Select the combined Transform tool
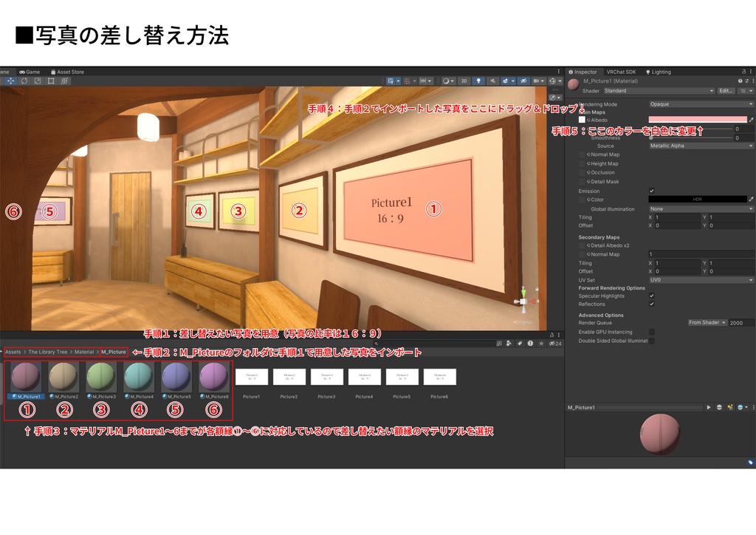 coord(65,81)
